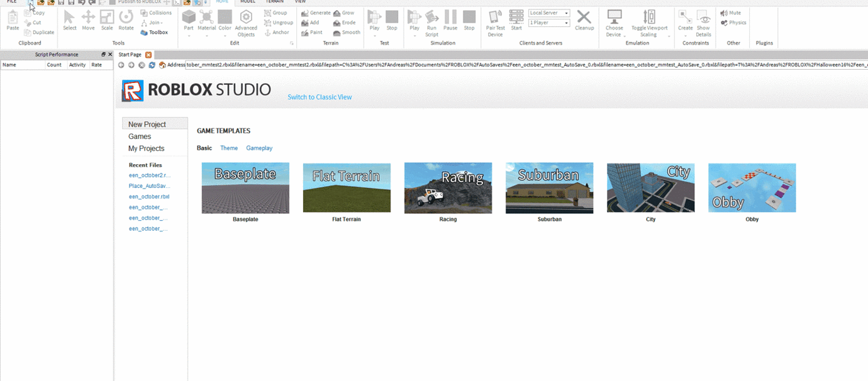The width and height of the screenshot is (868, 381).
Task: Switch to the MODEL ribbon tab
Action: [x=248, y=2]
